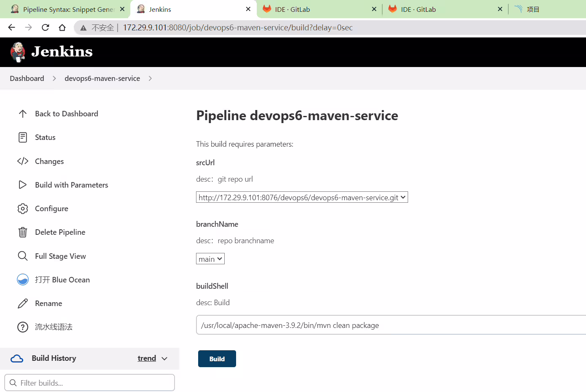Close the active Jenkins tab
The width and height of the screenshot is (586, 392).
[248, 9]
